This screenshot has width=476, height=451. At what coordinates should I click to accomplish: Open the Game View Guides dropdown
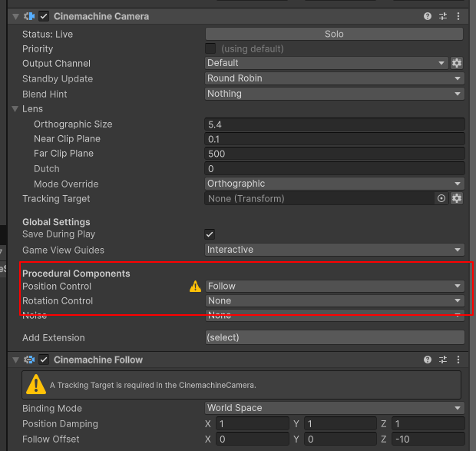[x=335, y=250]
